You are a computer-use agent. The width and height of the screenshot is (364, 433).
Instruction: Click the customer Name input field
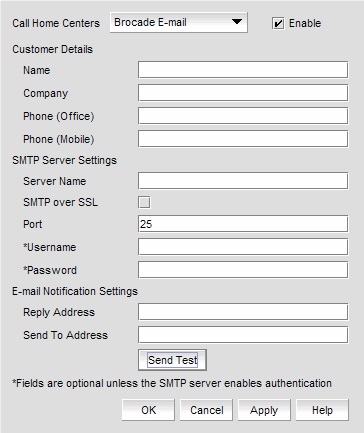coord(243,70)
